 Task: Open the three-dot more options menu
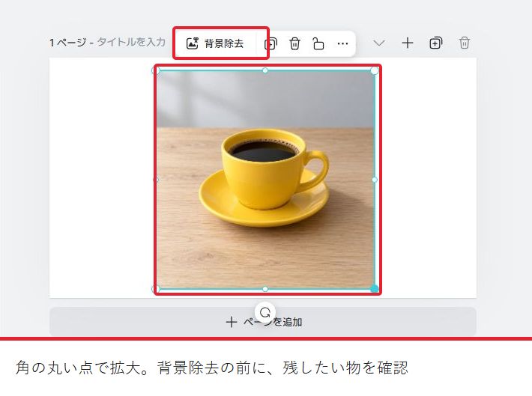(x=342, y=43)
